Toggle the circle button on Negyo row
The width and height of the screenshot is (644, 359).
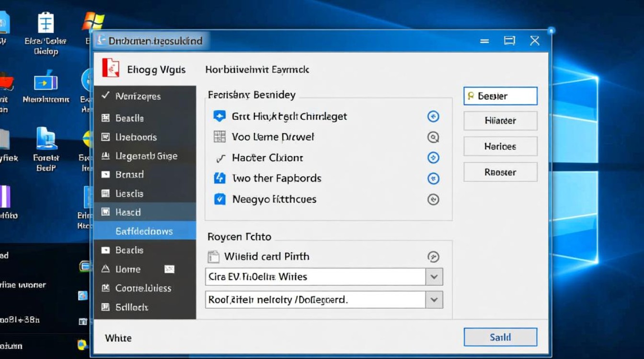433,199
